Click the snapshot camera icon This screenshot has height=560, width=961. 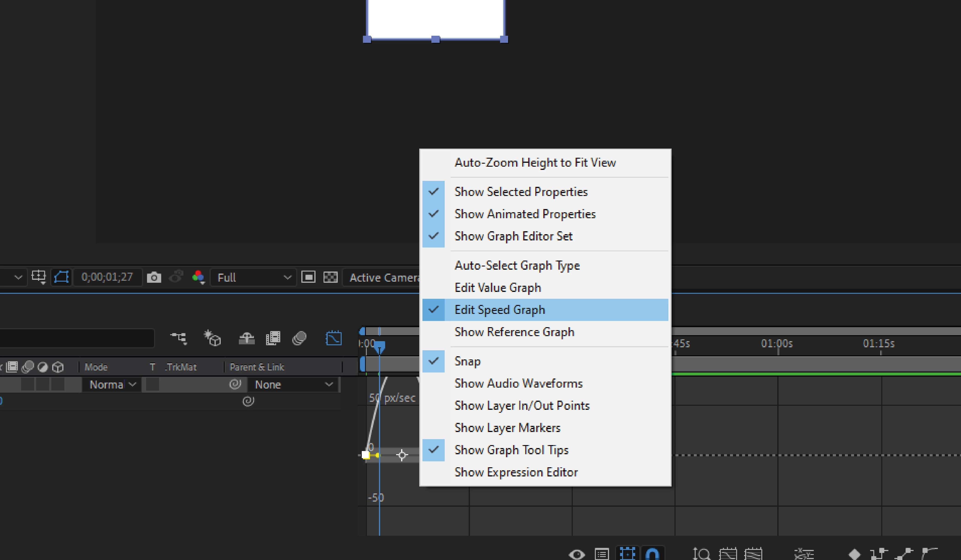(x=154, y=277)
